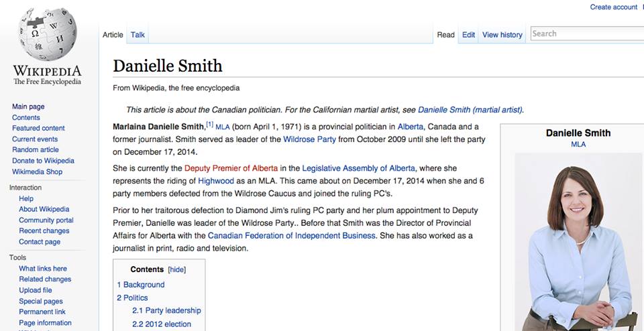Click Wikipedia wordmark under the globe
Screen dimensions: 644x331
pyautogui.click(x=47, y=71)
